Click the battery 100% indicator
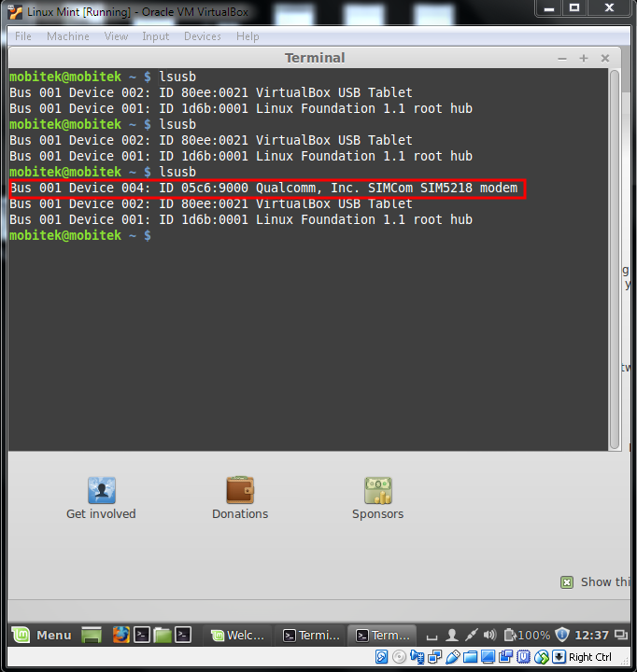637x672 pixels. (527, 635)
